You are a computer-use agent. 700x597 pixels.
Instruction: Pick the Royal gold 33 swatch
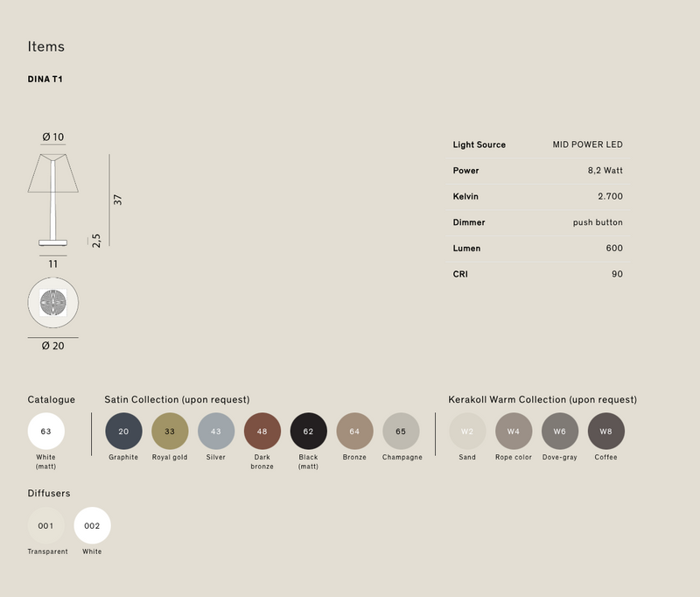[170, 432]
